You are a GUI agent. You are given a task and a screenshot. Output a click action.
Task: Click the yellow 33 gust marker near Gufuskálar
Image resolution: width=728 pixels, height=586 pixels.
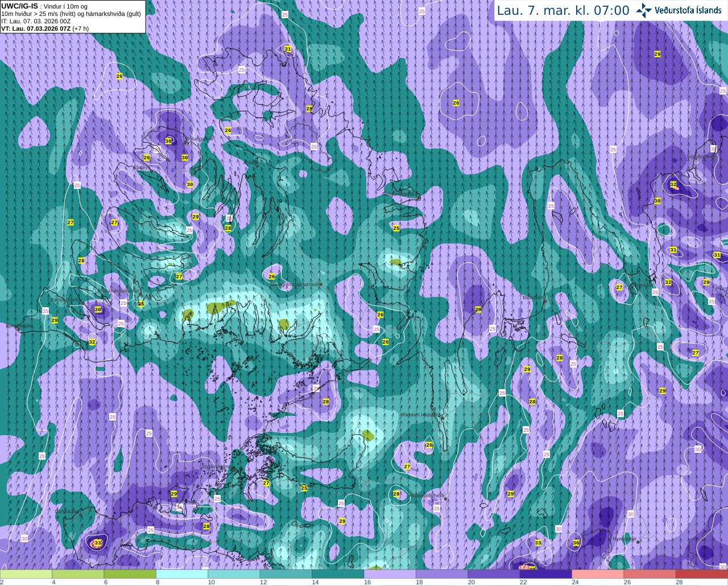pos(98,543)
